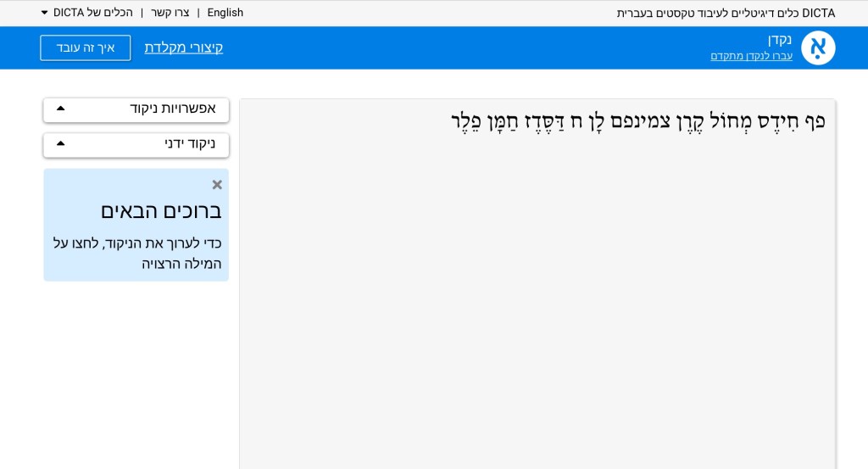Click the DICTA aleph logo icon
This screenshot has width=868, height=469.
[x=817, y=47]
